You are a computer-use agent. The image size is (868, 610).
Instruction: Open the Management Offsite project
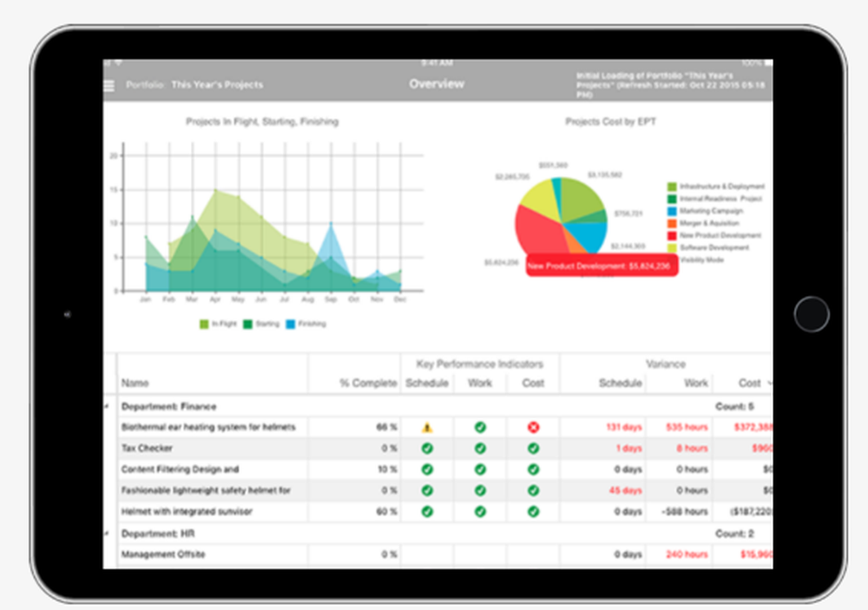coord(163,554)
